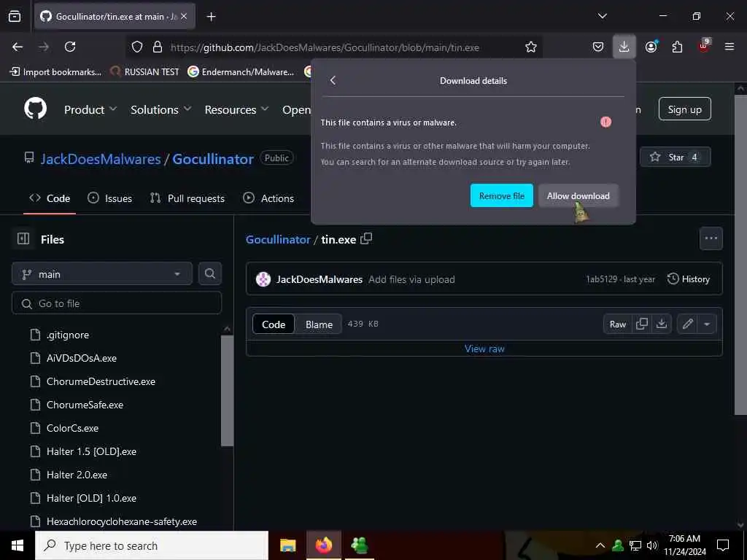Open the main branch dropdown
The width and height of the screenshot is (747, 560).
click(102, 274)
